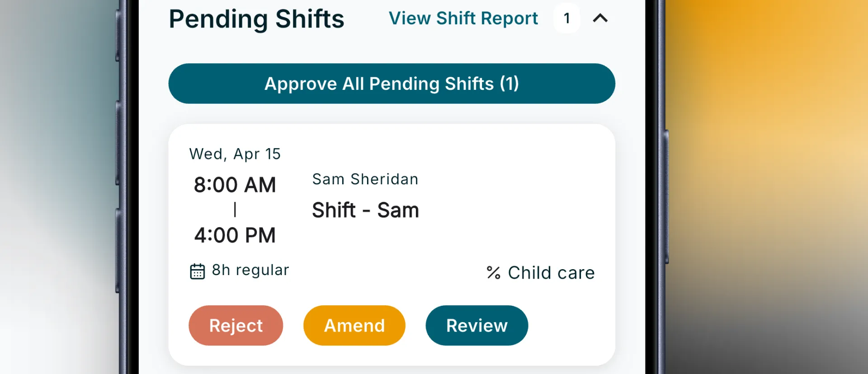Select the Child care pay category label

551,272
